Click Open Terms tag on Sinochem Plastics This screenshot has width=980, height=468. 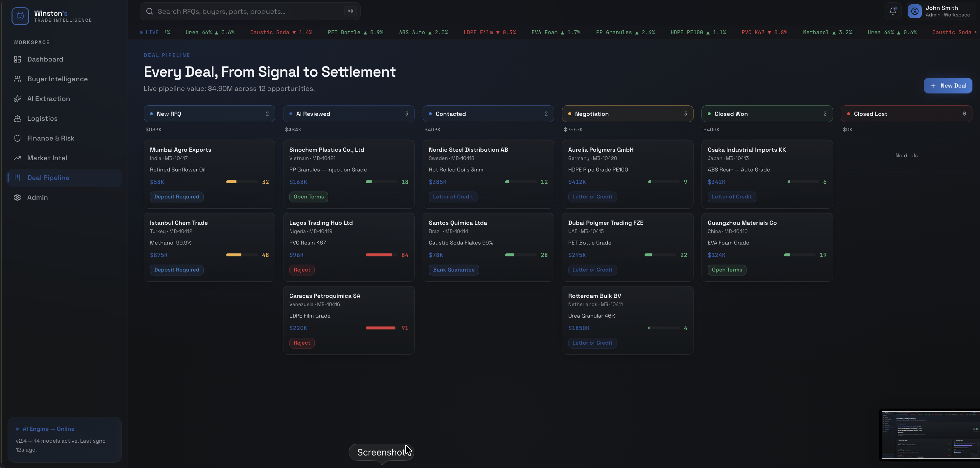[x=308, y=197]
